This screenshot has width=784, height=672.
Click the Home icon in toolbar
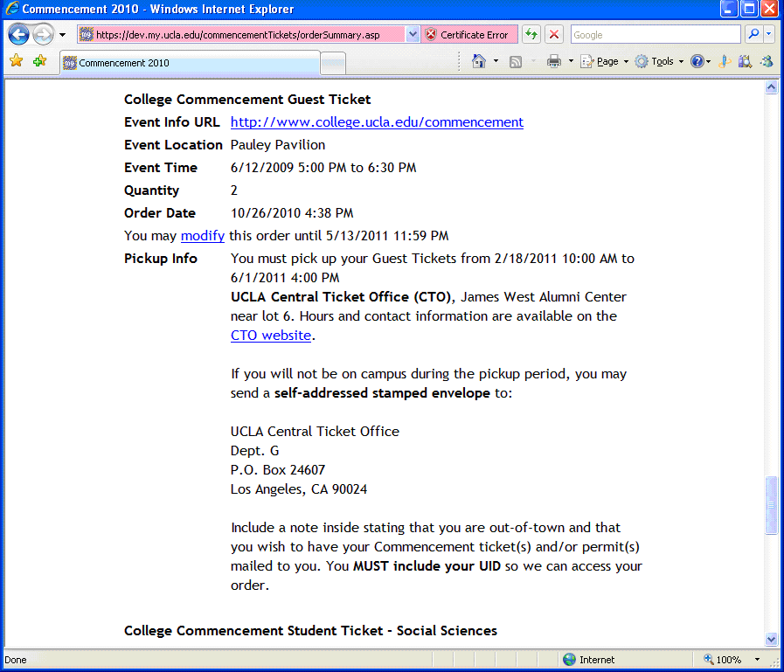(x=478, y=61)
